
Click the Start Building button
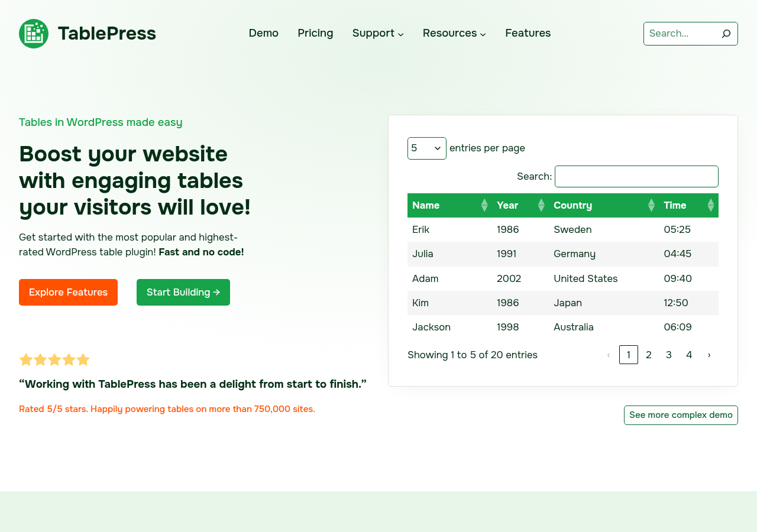coord(183,292)
